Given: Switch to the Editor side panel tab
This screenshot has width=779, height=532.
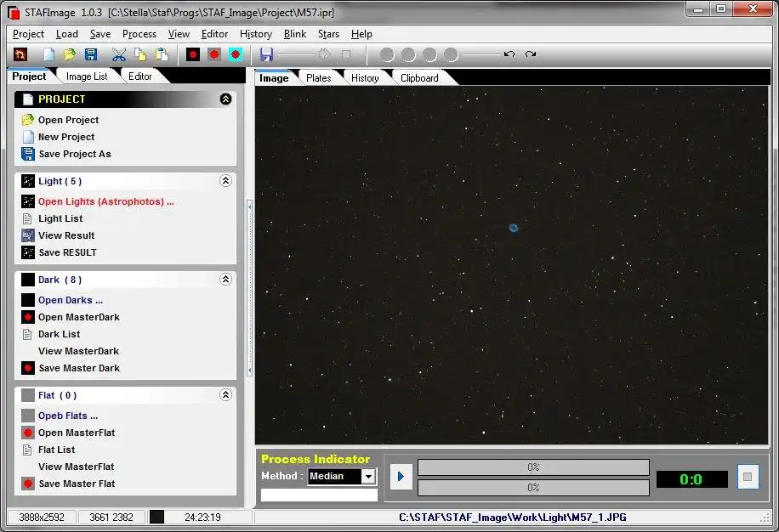Looking at the screenshot, I should 140,76.
